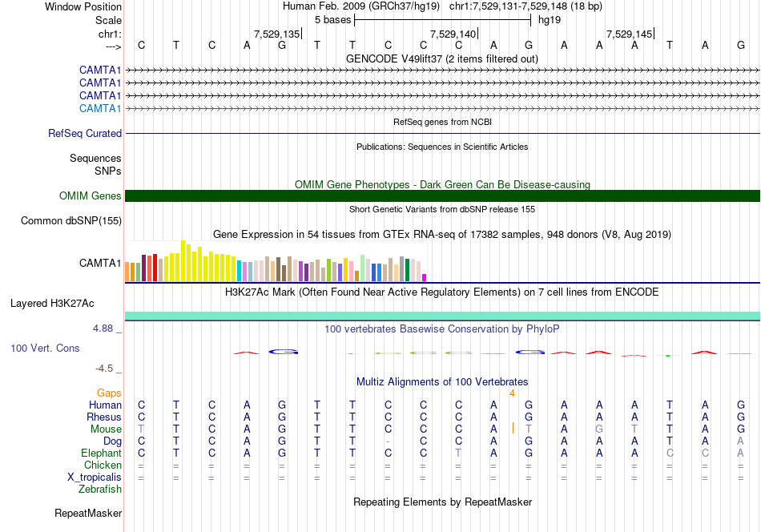Click the Layered H3K27Ac track label
This screenshot has width=761, height=532.
tap(52, 304)
